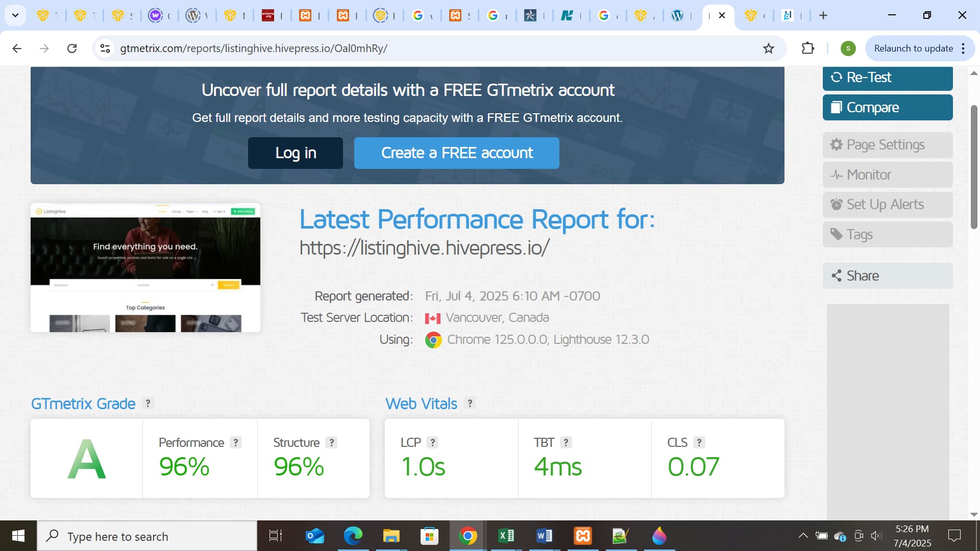Switch to the teal N icon tab
Viewport: 980px width, 551px height.
(571, 15)
